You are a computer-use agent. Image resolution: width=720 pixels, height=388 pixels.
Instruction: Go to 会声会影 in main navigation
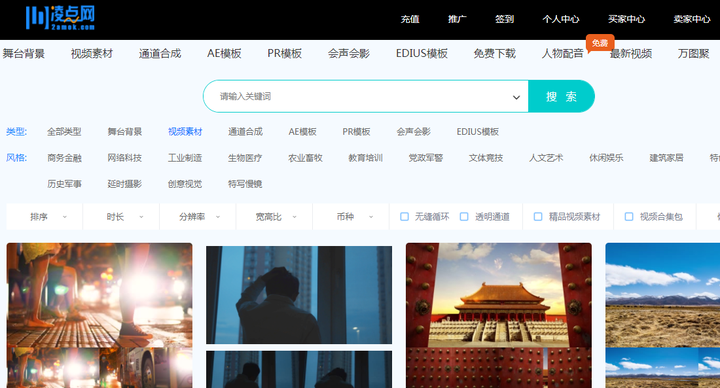[349, 54]
